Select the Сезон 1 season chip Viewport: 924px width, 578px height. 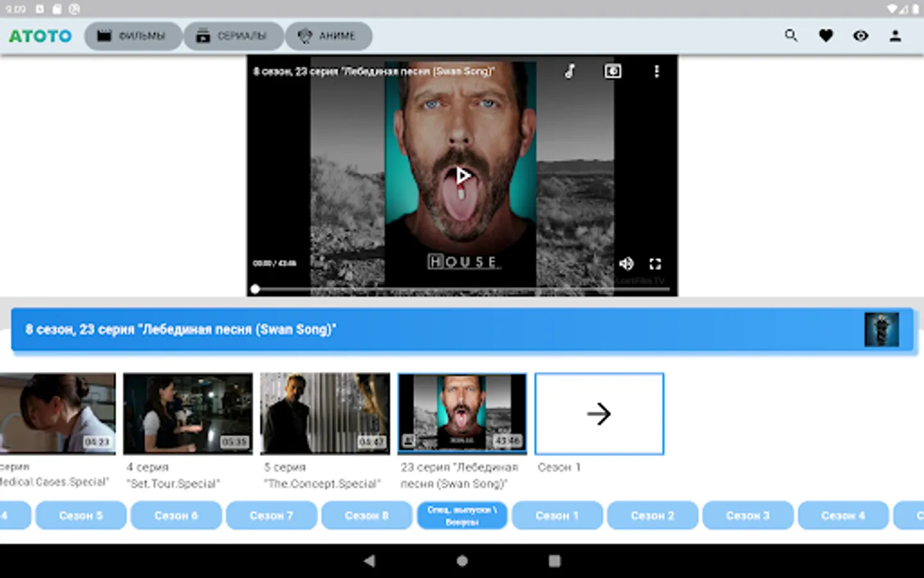click(x=557, y=516)
